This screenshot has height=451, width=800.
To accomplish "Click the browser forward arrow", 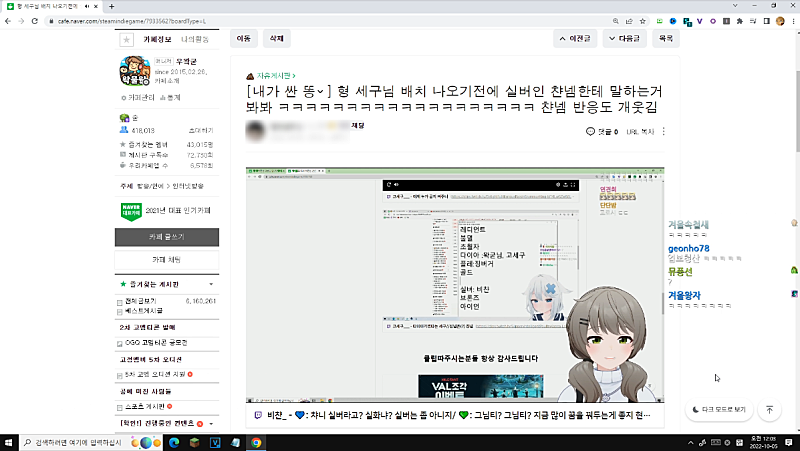I will 21,21.
